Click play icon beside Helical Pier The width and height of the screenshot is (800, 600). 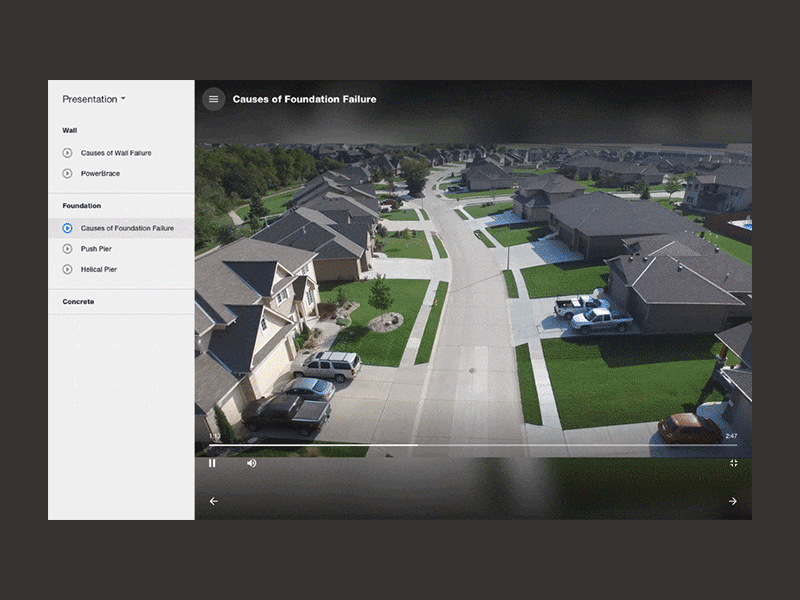tap(67, 269)
